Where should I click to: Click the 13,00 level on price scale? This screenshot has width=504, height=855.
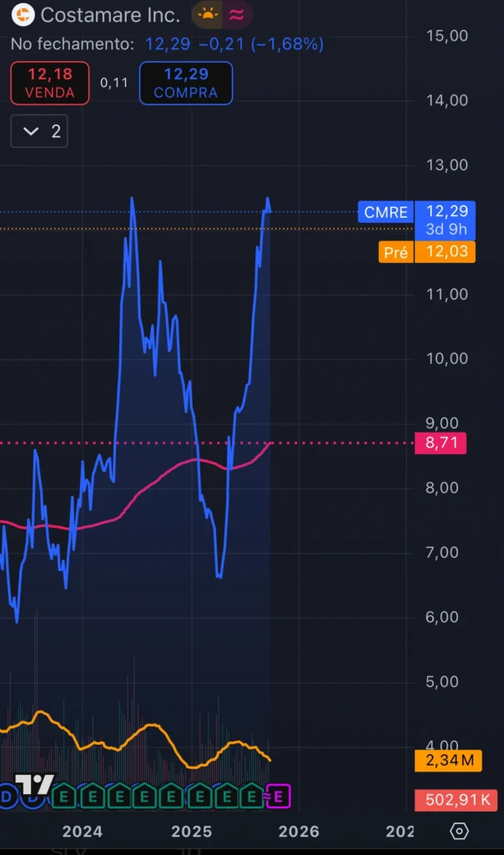[x=447, y=164]
